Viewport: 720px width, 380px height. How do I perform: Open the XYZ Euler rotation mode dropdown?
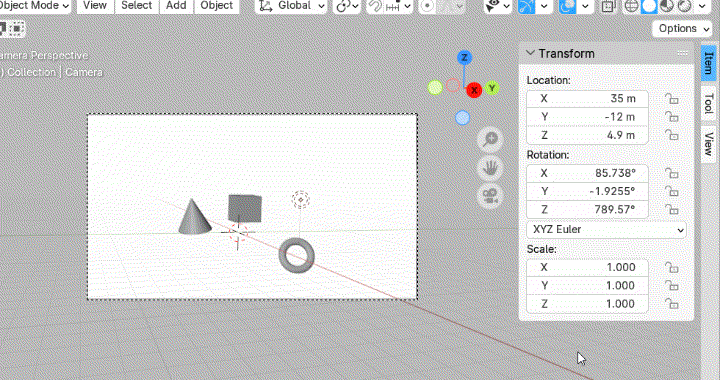point(607,229)
